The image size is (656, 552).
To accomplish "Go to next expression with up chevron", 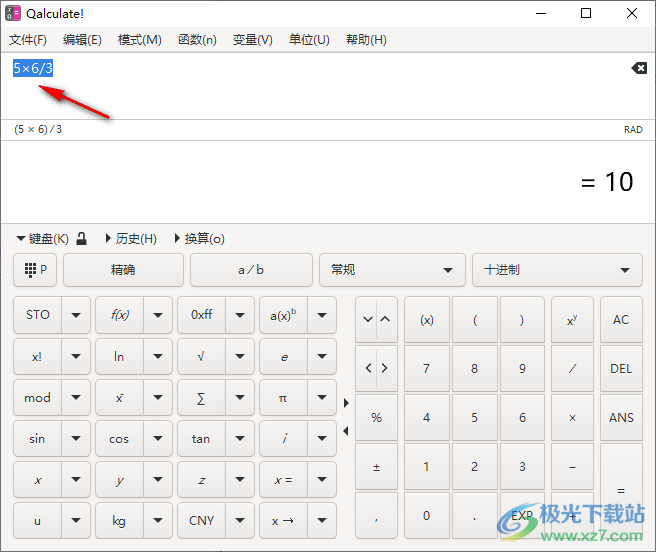I will pyautogui.click(x=385, y=319).
